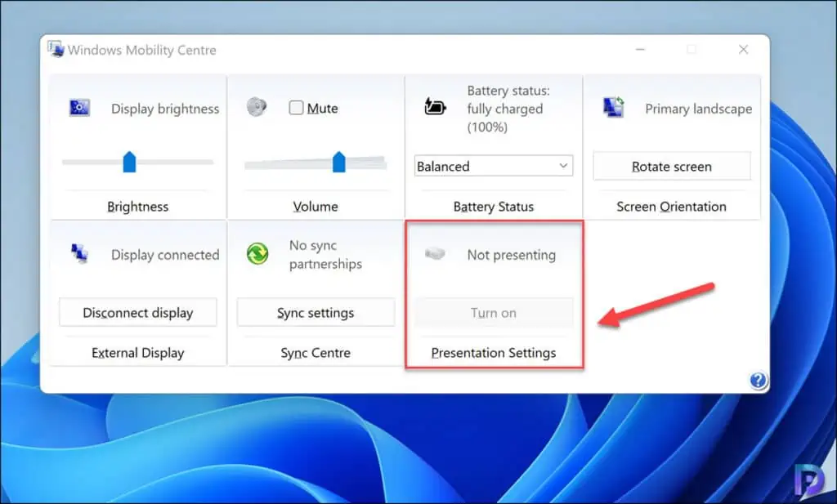
Task: Click the external display connected icon
Action: (79, 253)
